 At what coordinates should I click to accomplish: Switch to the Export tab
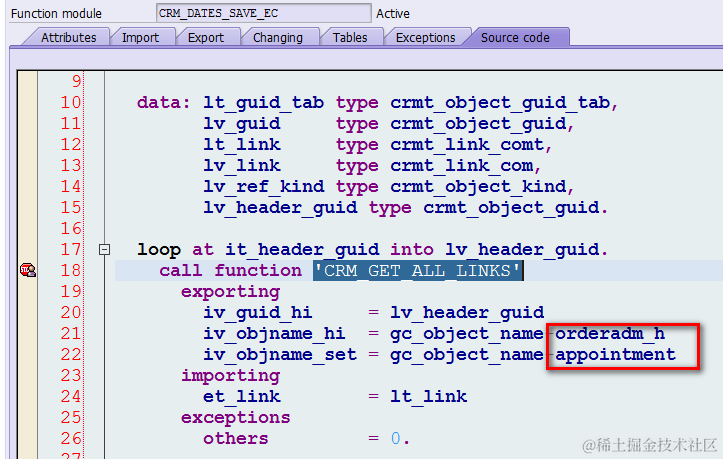[x=206, y=37]
